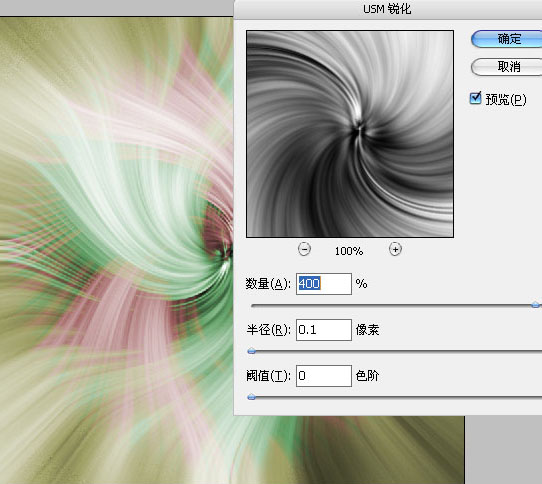The image size is (542, 484).
Task: Confirm sharpening with the 确定 button
Action: point(507,39)
